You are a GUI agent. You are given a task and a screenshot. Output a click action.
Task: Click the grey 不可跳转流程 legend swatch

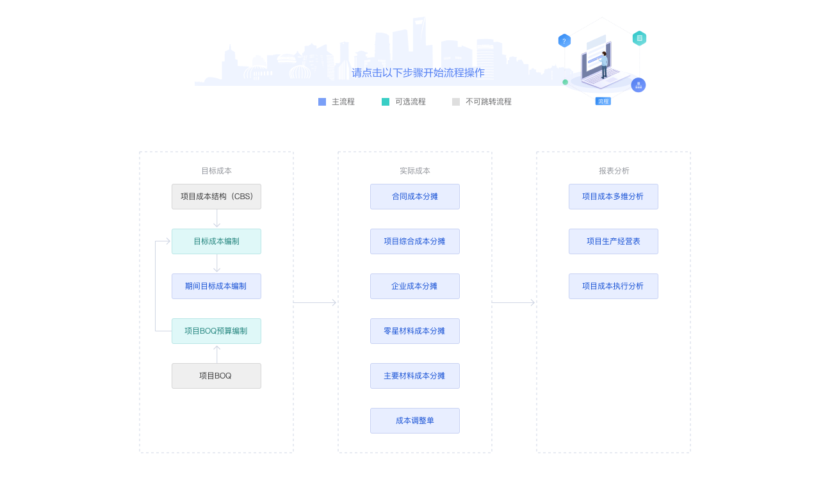[x=456, y=102]
